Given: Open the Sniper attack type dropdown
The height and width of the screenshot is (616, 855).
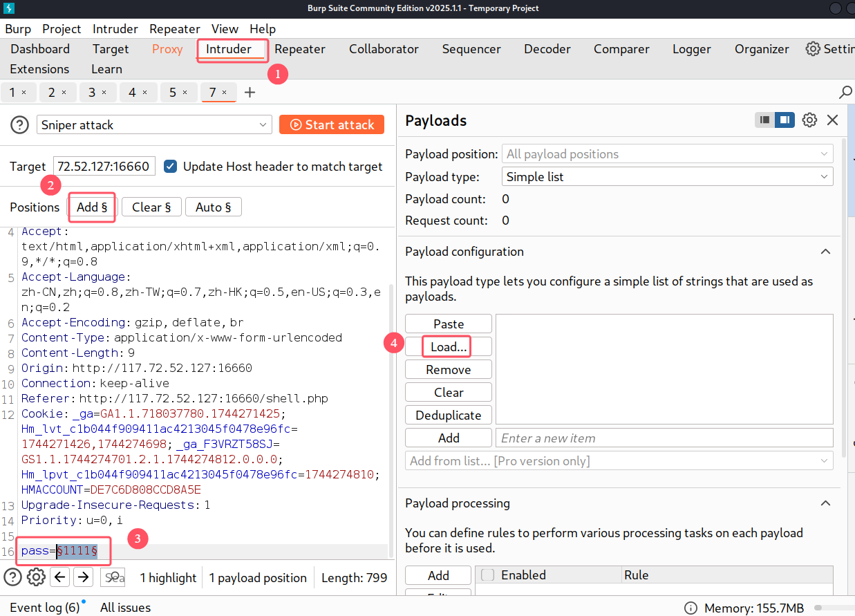Looking at the screenshot, I should (x=154, y=125).
